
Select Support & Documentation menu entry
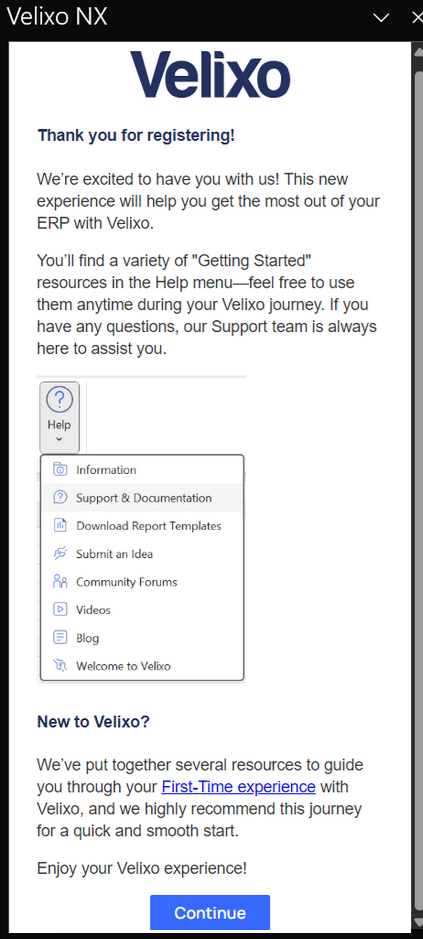(142, 498)
